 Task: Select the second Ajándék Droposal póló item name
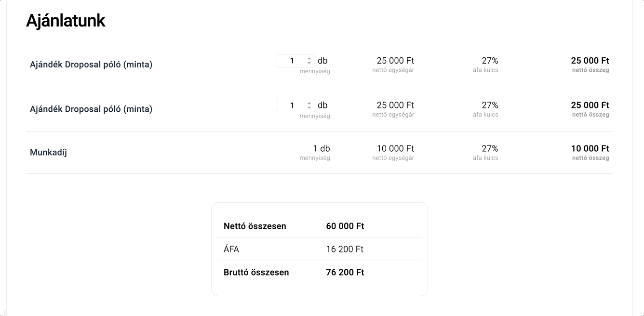tap(91, 109)
